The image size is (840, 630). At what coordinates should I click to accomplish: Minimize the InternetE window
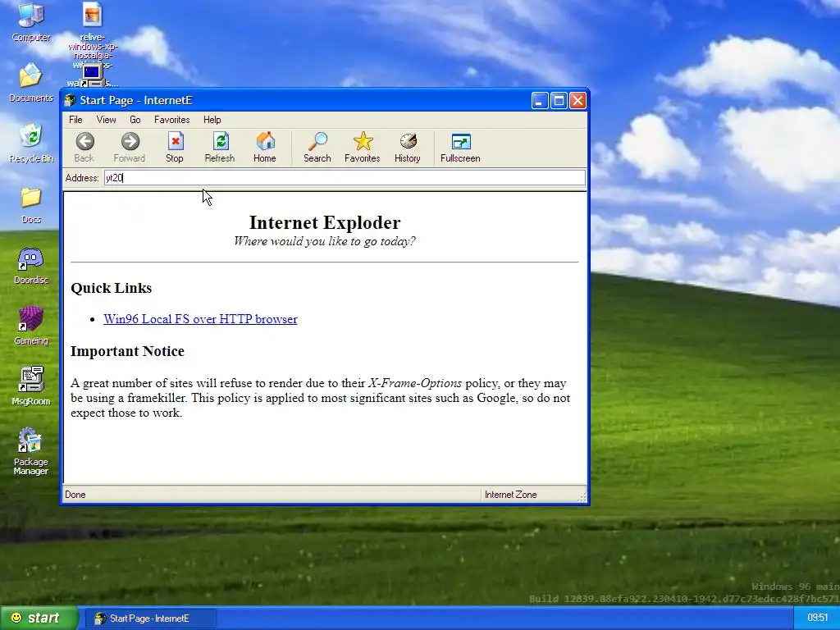(x=540, y=101)
